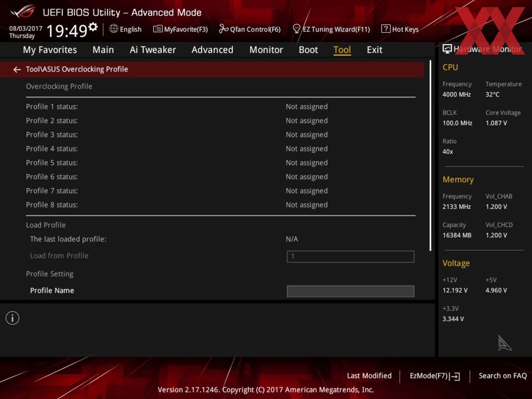Open MyFavorite(F3) shortcut
This screenshot has height=399, width=532.
(181, 29)
